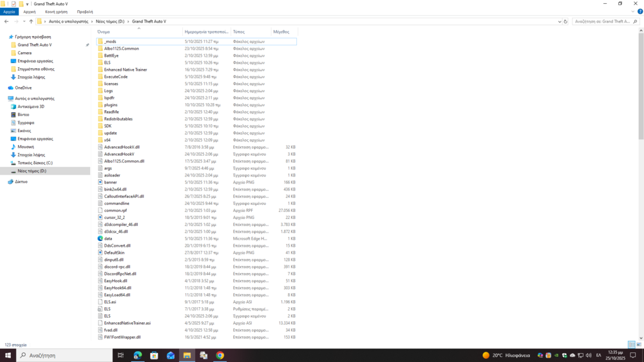The image size is (644, 362).
Task: Click New folder icon in title bar
Action: pyautogui.click(x=21, y=4)
